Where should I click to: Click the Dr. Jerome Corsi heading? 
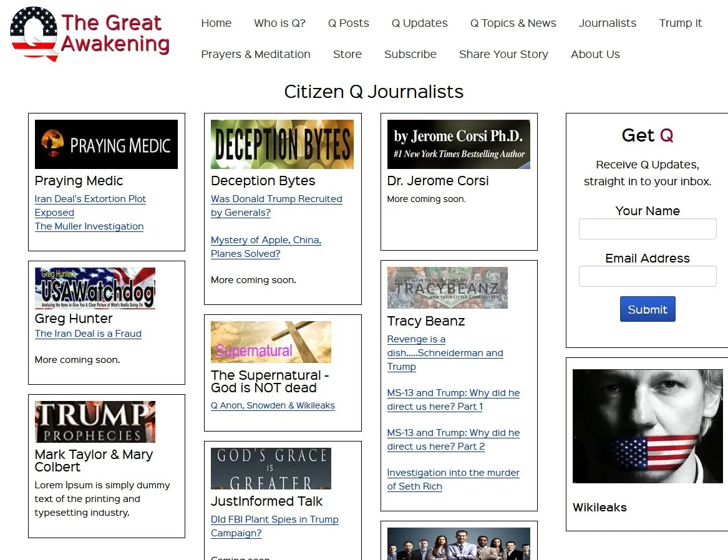click(438, 180)
